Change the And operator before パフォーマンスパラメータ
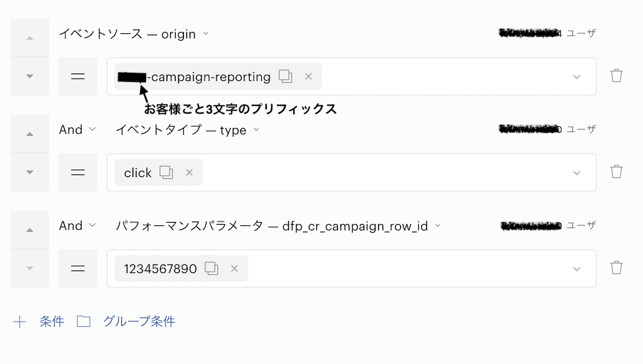 pos(77,225)
